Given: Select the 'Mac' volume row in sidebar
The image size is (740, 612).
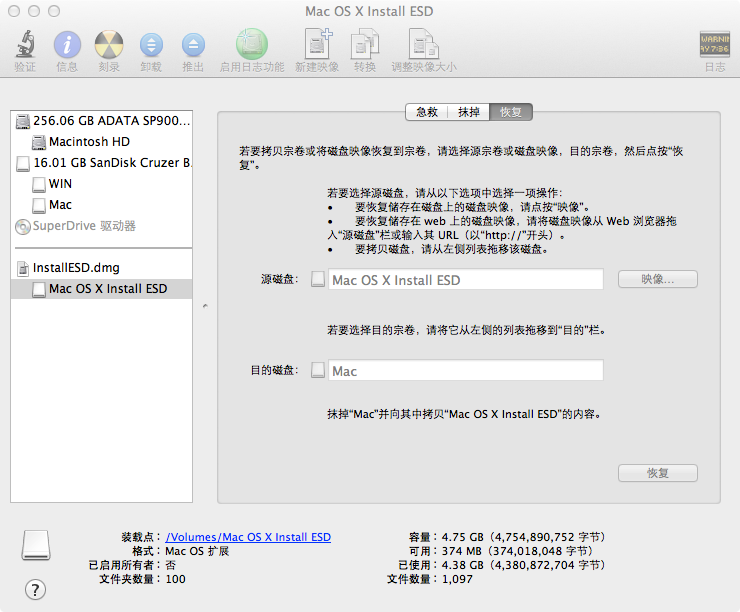Looking at the screenshot, I should 101,205.
